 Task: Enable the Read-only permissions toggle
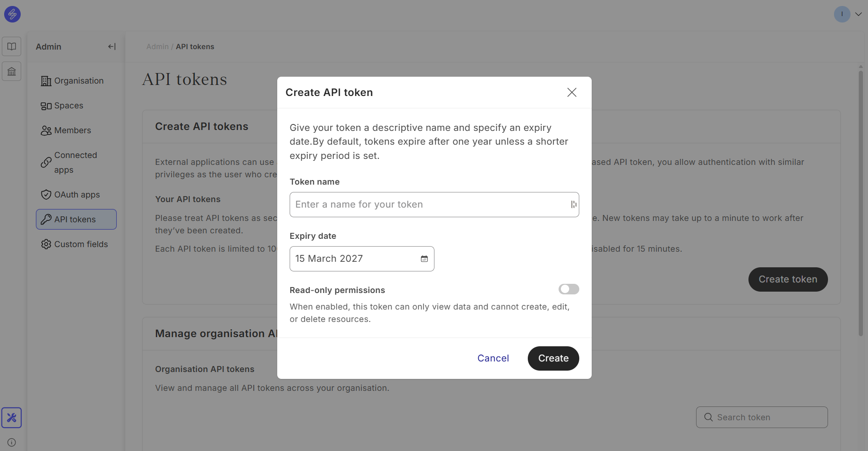pos(568,289)
